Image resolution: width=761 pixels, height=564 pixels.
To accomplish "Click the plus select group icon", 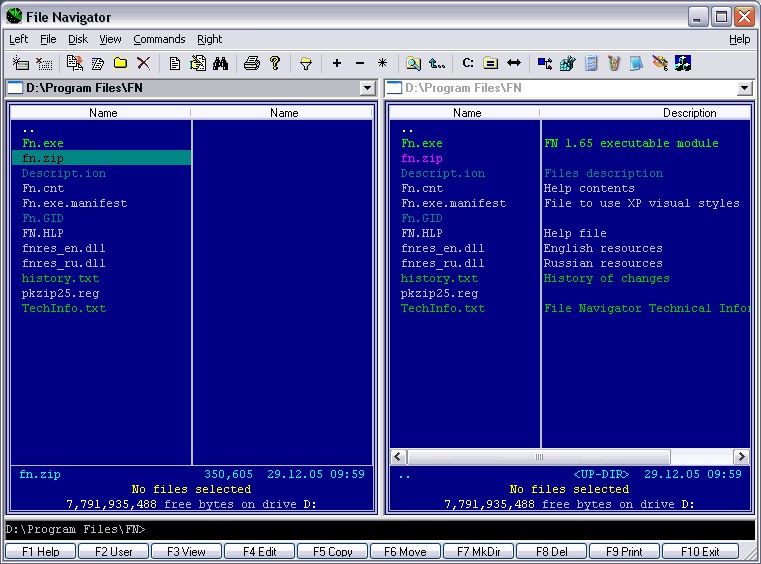I will click(336, 63).
